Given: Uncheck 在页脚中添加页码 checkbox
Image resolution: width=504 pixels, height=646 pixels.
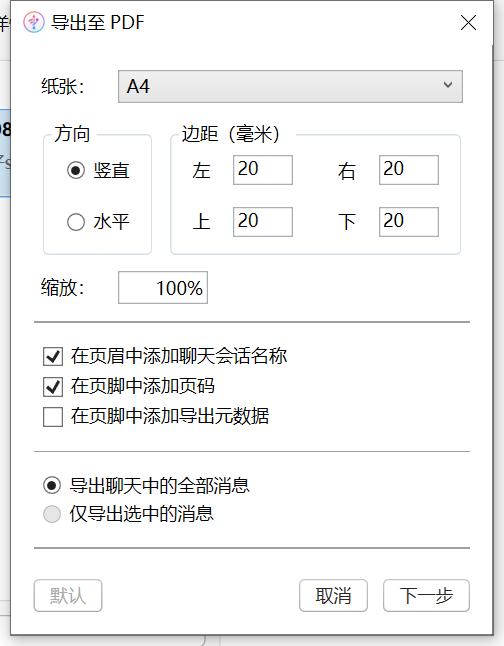Looking at the screenshot, I should [53, 386].
